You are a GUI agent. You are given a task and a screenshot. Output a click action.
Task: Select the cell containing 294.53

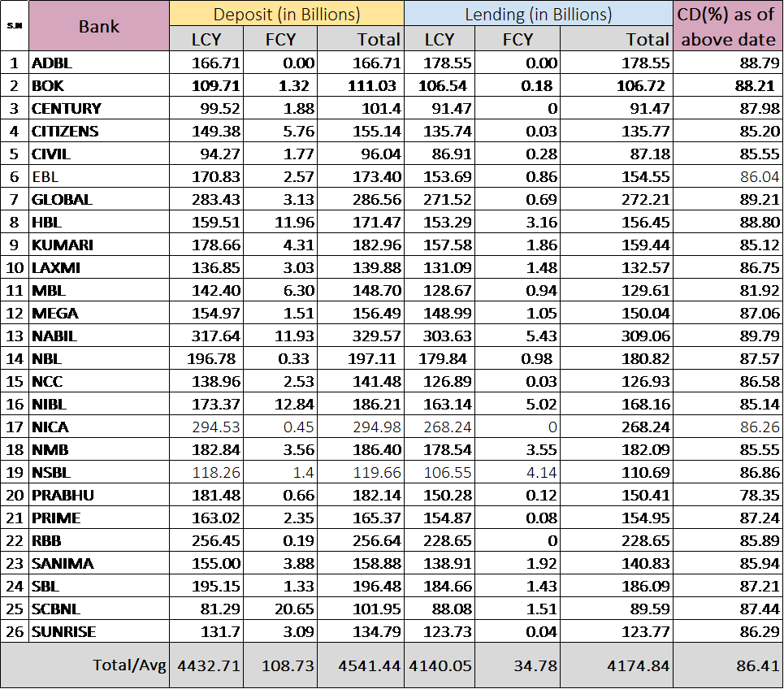coord(206,427)
